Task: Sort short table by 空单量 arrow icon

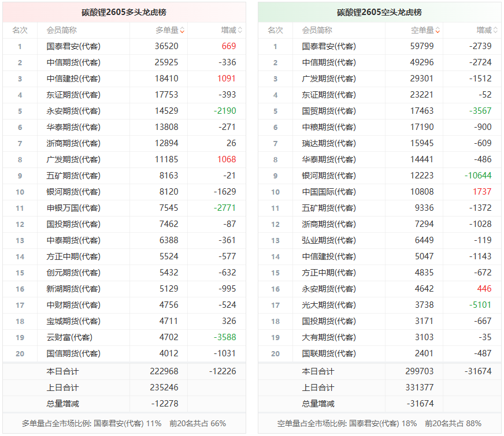Action: pos(438,31)
